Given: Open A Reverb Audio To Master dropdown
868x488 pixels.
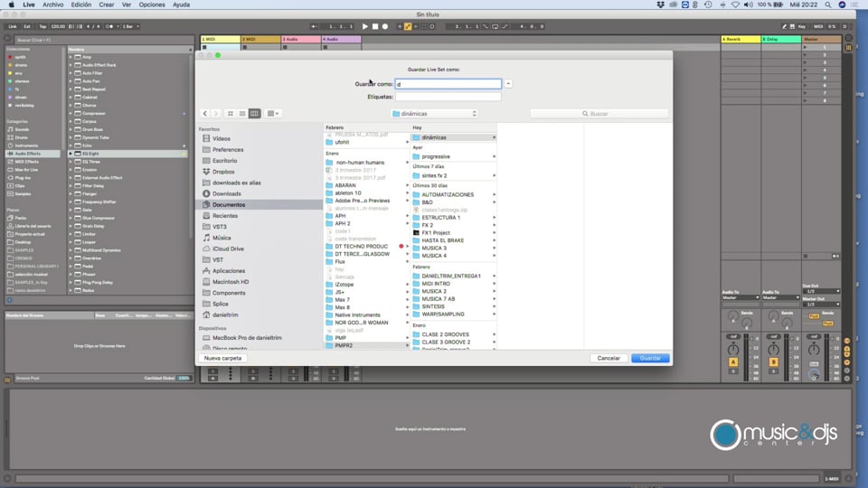Looking at the screenshot, I should click(741, 297).
